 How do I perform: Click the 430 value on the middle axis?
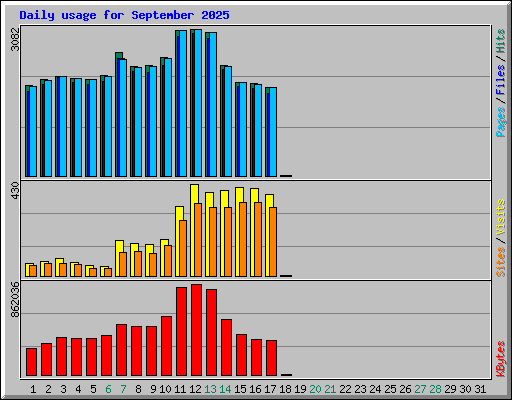pyautogui.click(x=15, y=191)
